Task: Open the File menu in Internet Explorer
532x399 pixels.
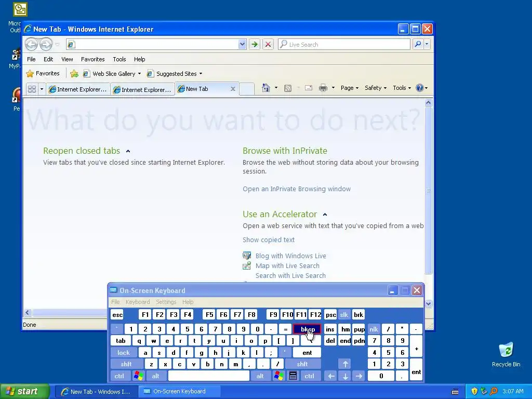Action: [31, 59]
